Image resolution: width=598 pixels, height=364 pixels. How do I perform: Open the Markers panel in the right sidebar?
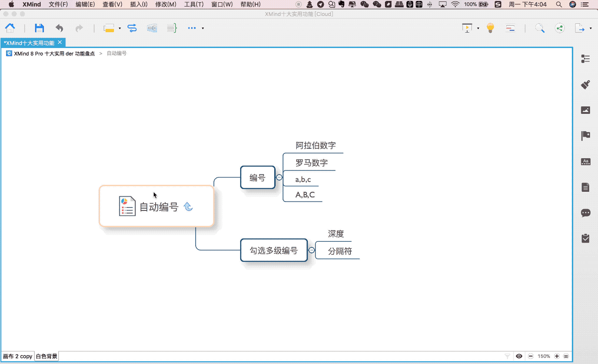point(585,135)
